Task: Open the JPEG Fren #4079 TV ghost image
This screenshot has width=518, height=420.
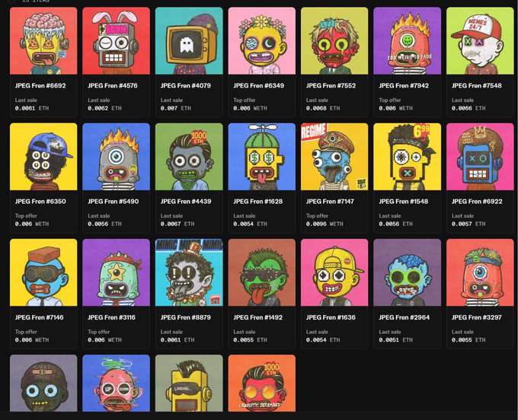Action: pyautogui.click(x=189, y=41)
